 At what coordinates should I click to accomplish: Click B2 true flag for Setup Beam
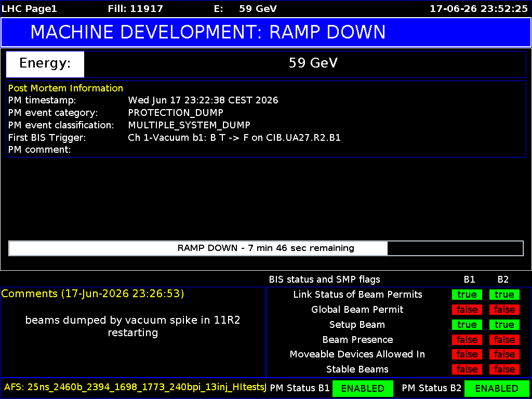click(504, 325)
